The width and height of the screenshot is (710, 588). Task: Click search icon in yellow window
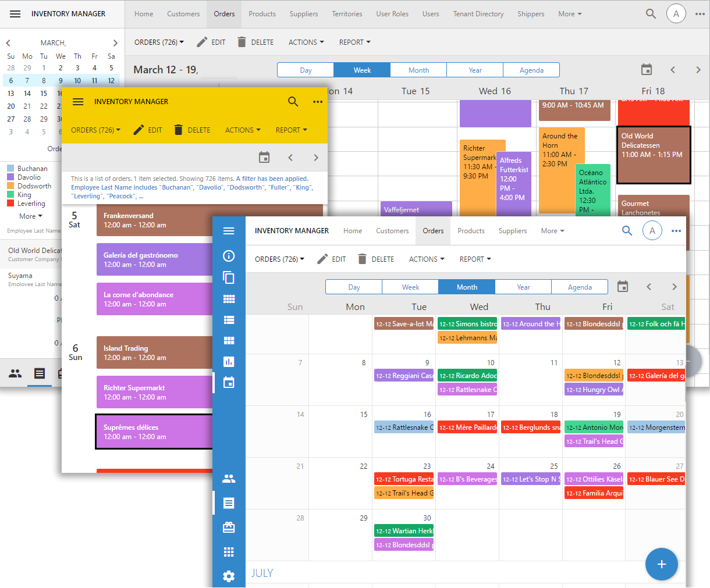[x=293, y=102]
